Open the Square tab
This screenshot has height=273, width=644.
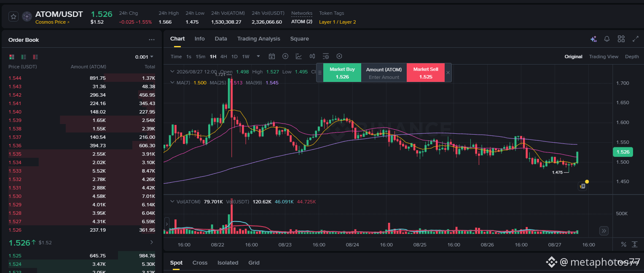click(x=300, y=39)
